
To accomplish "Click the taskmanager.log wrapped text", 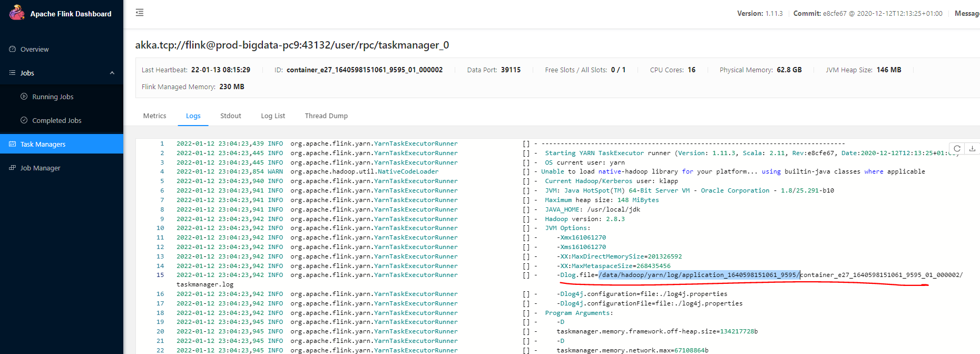I will pos(205,284).
